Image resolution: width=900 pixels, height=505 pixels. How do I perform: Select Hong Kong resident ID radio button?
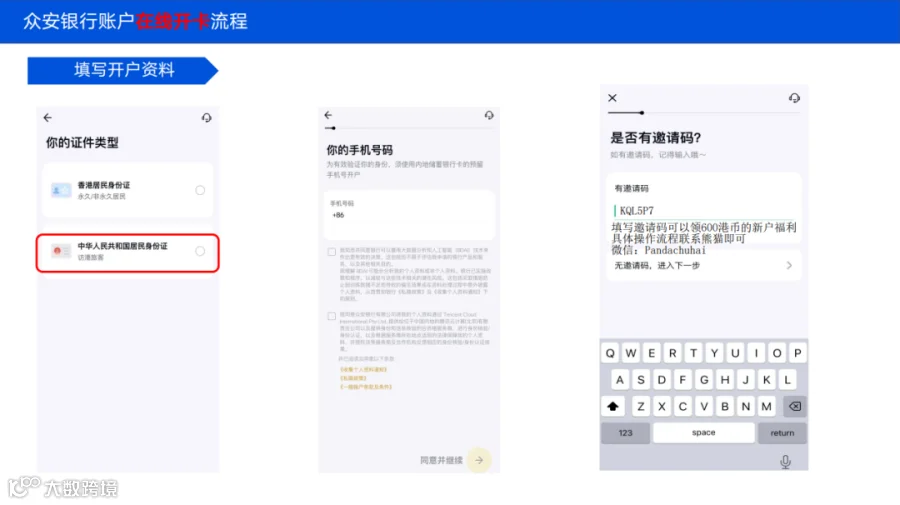tap(200, 190)
